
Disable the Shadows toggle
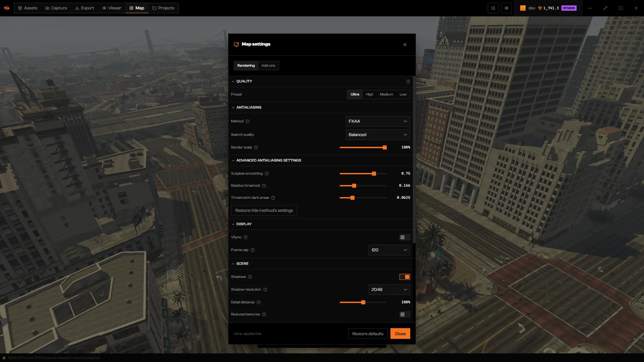coord(405,277)
